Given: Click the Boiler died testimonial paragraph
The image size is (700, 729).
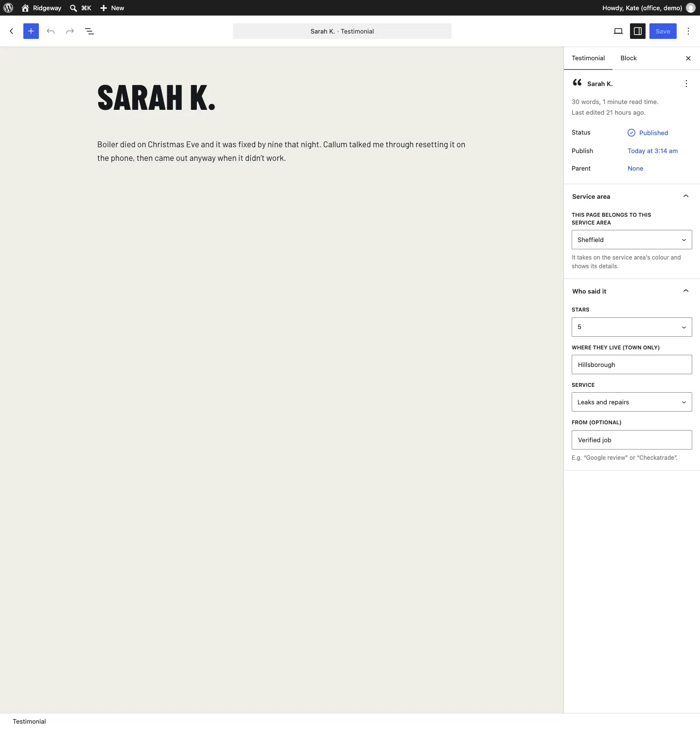Looking at the screenshot, I should click(x=281, y=151).
